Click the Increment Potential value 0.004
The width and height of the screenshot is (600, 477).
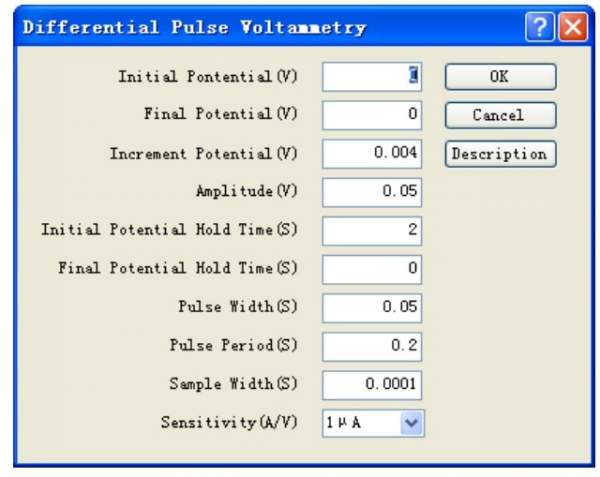372,154
